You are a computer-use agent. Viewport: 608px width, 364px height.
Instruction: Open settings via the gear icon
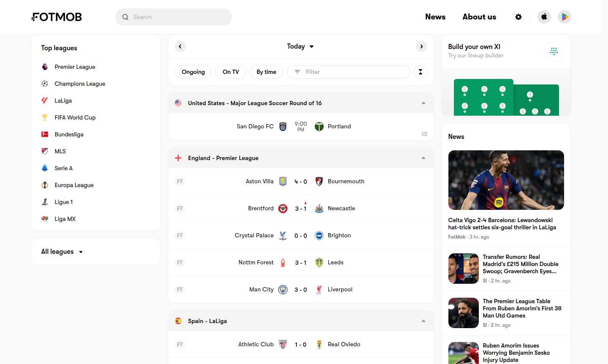tap(518, 17)
